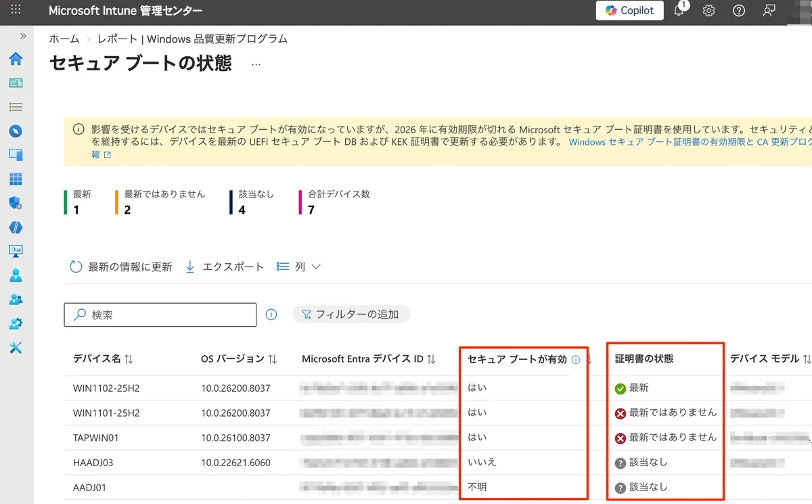Image resolution: width=812 pixels, height=504 pixels.
Task: Click エクスポート export button
Action: point(225,267)
